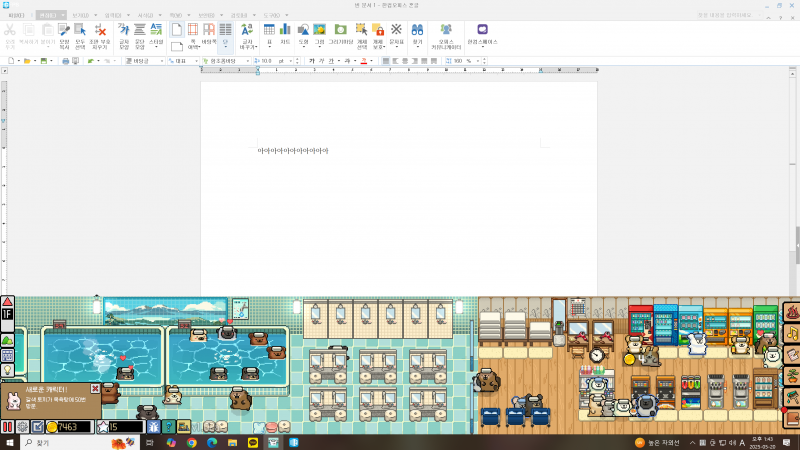Click the game lightbulb hint button

tap(7, 370)
